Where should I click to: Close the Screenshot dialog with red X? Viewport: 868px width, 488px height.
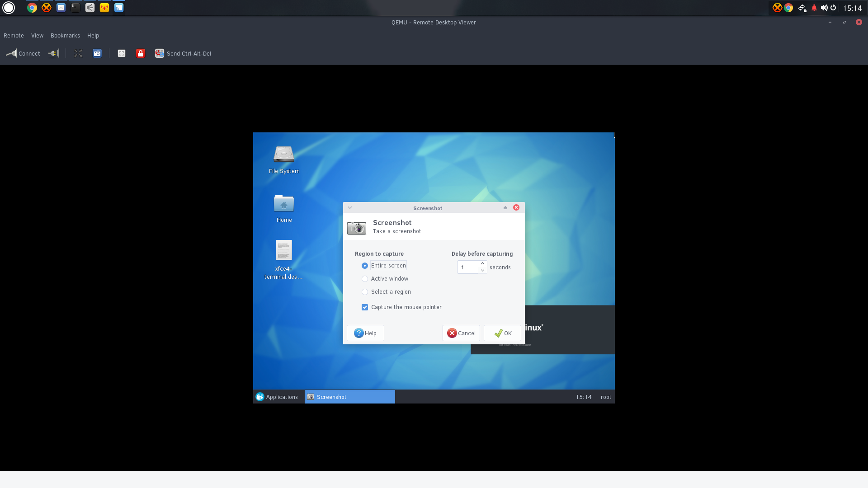(x=516, y=208)
